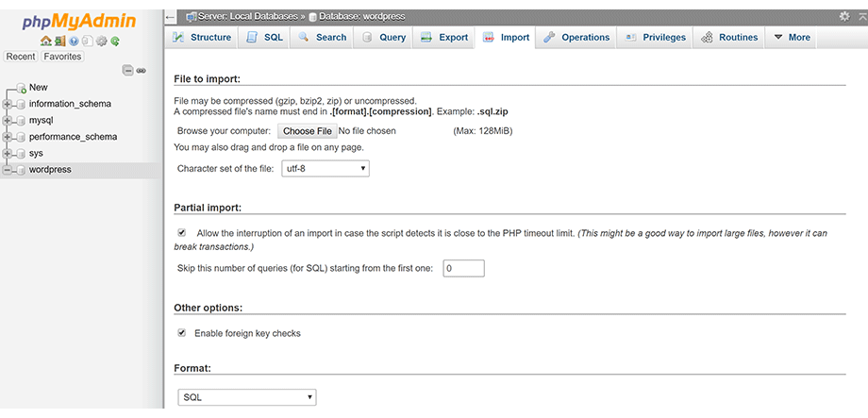Open the More tab dropdown
Image resolution: width=868 pixels, height=418 pixels.
coord(792,38)
